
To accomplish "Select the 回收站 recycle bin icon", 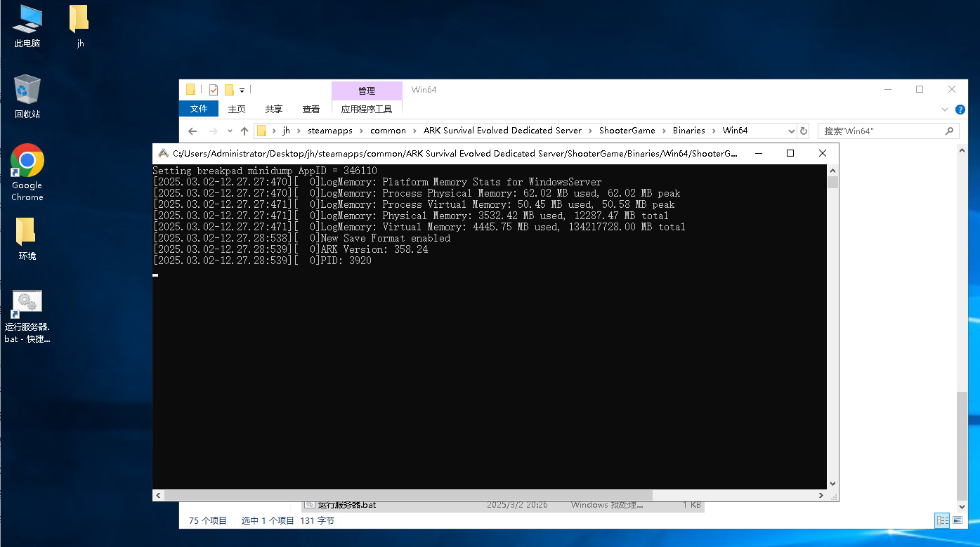I will 27,96.
